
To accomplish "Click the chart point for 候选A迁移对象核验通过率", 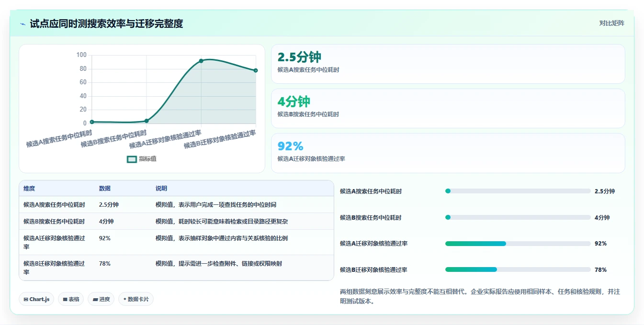I will click(201, 61).
